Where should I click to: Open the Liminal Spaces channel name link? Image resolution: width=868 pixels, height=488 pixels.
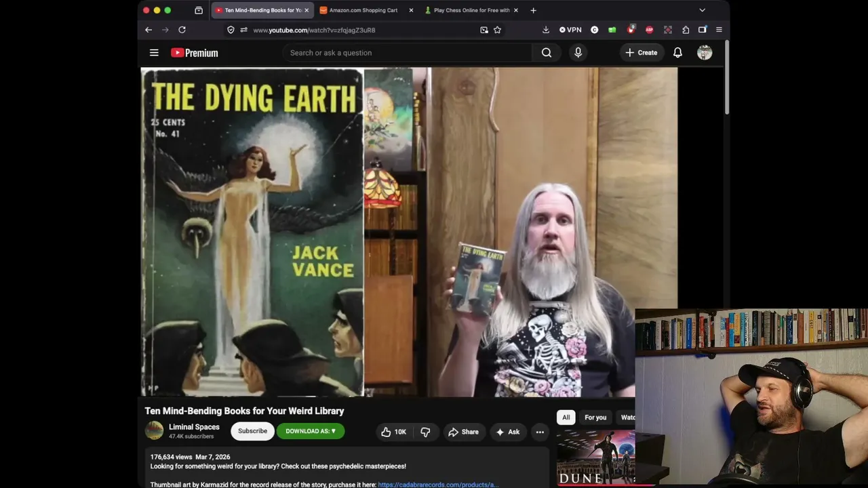click(x=194, y=427)
